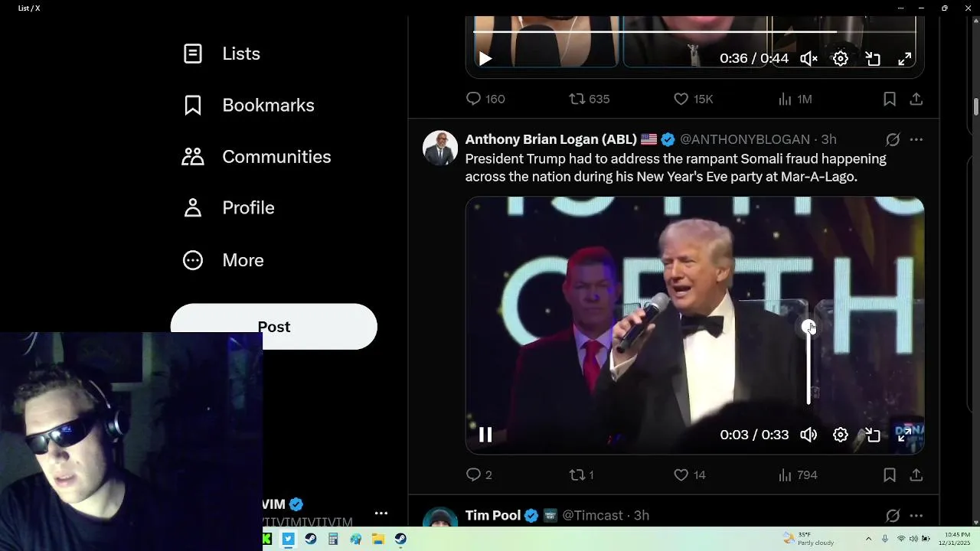This screenshot has width=980, height=551.
Task: Open settings gear of Trump video
Action: pos(841,435)
